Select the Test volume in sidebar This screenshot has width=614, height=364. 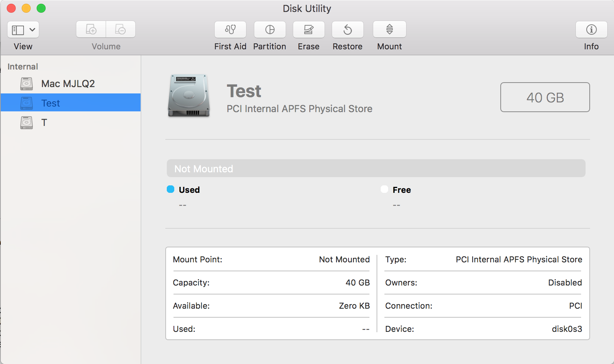click(50, 103)
